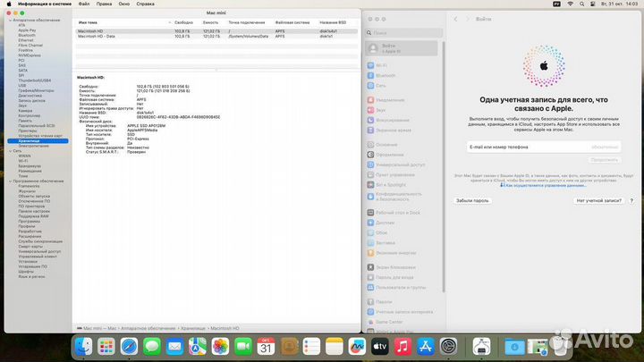The image size is (644, 362).
Task: Click Нет учетной записи? button
Action: pyautogui.click(x=598, y=201)
